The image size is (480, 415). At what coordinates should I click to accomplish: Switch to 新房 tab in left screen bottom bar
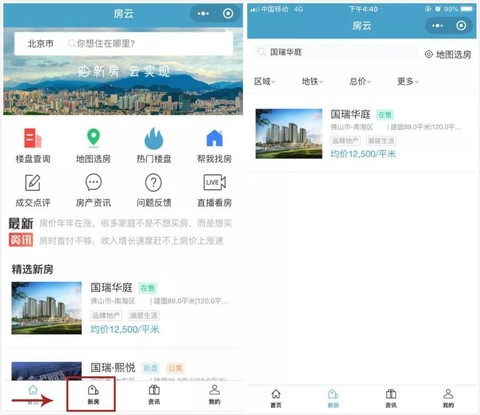click(93, 394)
